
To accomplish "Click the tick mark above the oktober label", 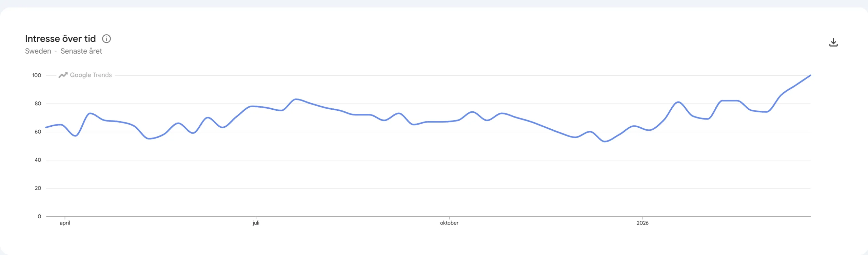I will coord(449,218).
